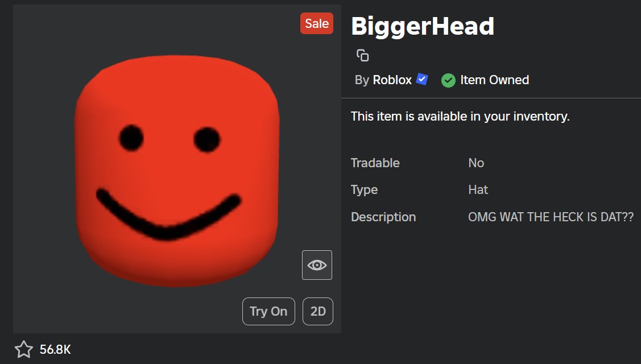The width and height of the screenshot is (641, 364).
Task: Click the Type label
Action: tap(364, 190)
